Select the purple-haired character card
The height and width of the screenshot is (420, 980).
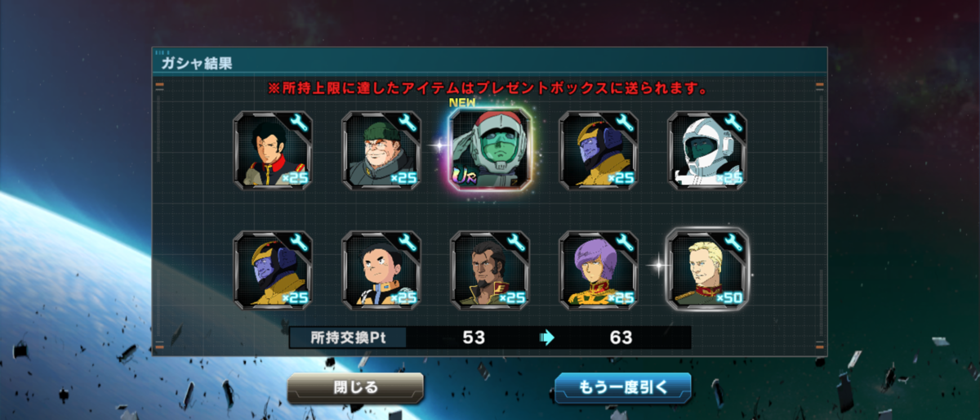click(599, 270)
